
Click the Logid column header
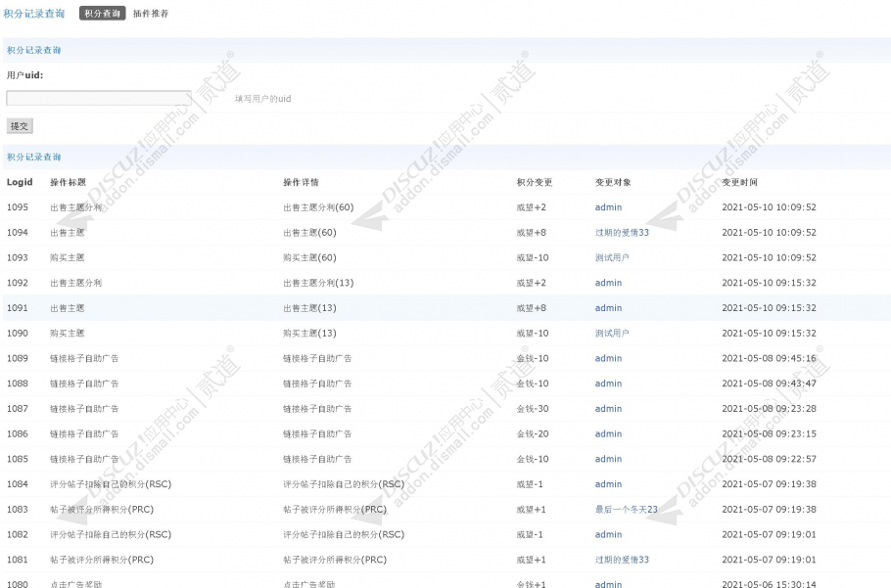(x=20, y=182)
